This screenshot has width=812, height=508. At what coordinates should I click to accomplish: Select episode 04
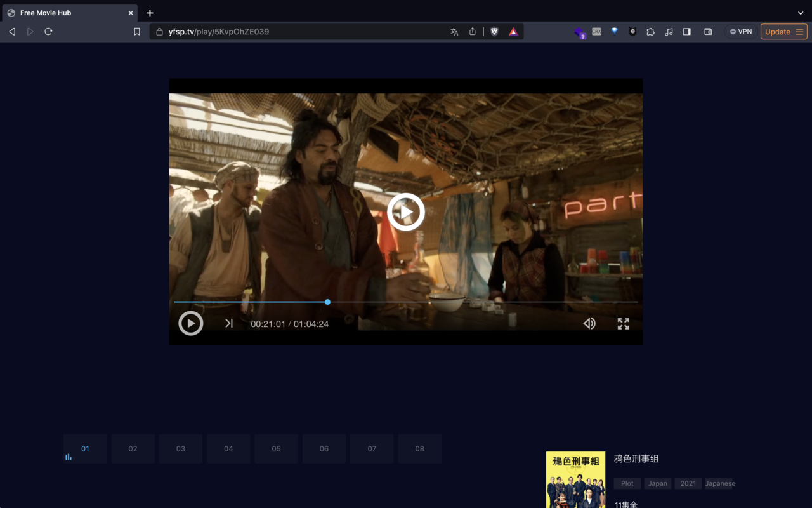228,449
